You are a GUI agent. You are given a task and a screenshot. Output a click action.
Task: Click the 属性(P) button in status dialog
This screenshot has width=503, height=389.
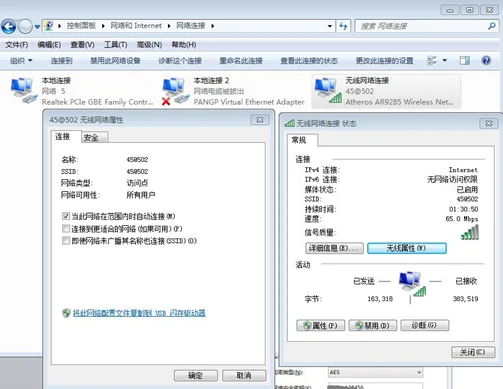point(321,325)
